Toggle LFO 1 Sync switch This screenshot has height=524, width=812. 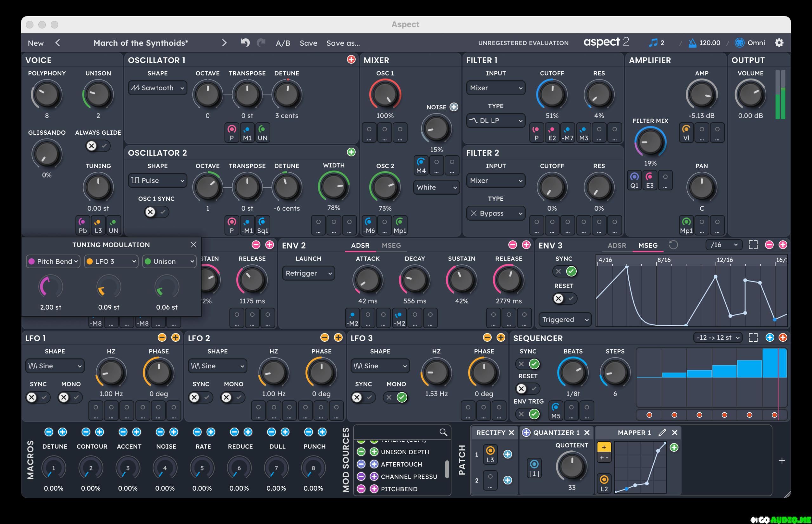[38, 397]
